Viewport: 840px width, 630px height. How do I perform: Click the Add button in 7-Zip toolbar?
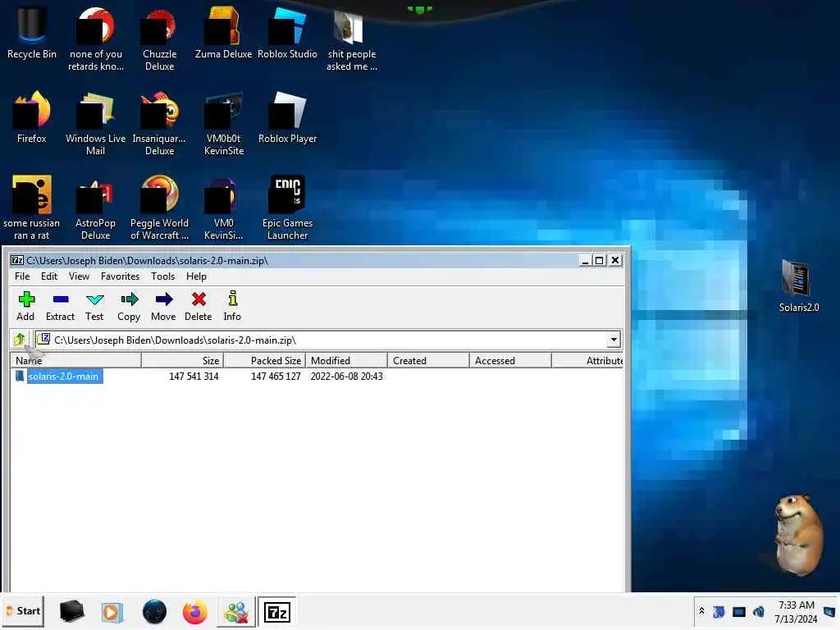pyautogui.click(x=25, y=306)
